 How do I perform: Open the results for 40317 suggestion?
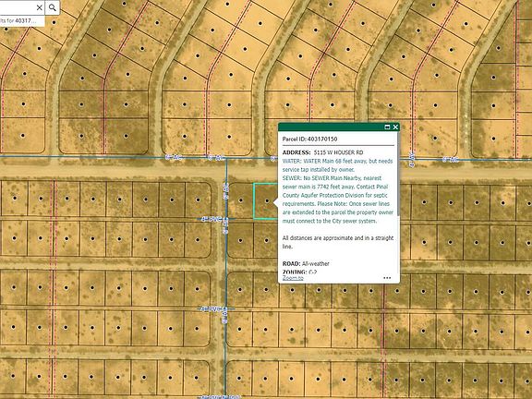click(22, 20)
